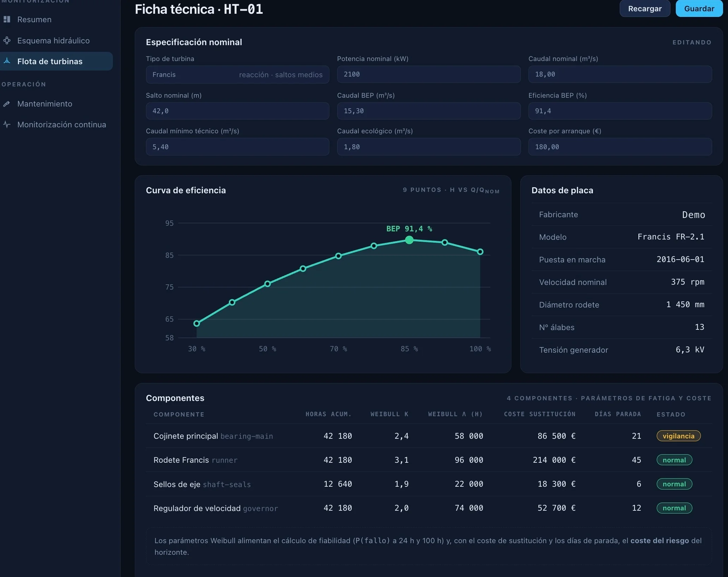Edit the Coste por arranque field
Screen dimensions: 728x577
point(620,147)
